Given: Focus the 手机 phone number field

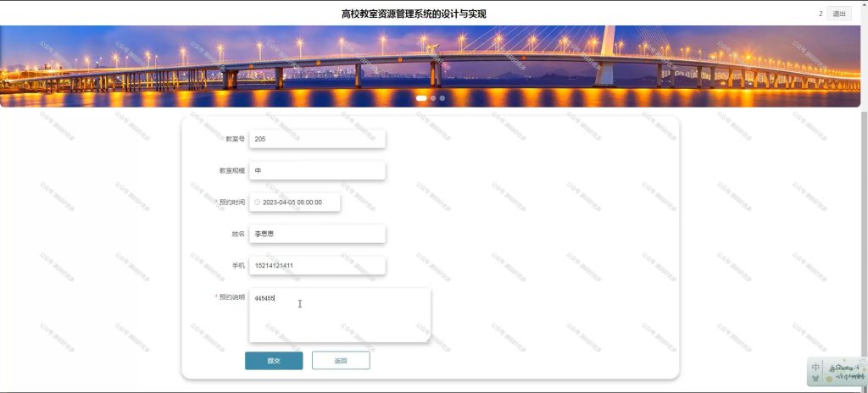Looking at the screenshot, I should 317,266.
